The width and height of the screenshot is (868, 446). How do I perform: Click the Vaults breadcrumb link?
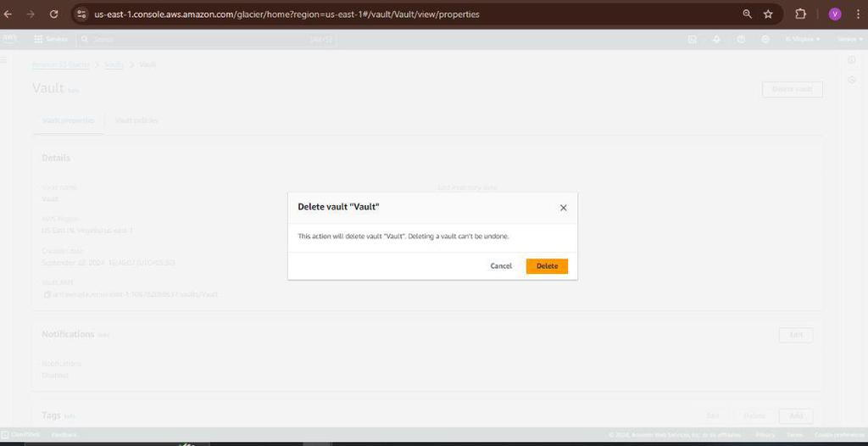[114, 64]
